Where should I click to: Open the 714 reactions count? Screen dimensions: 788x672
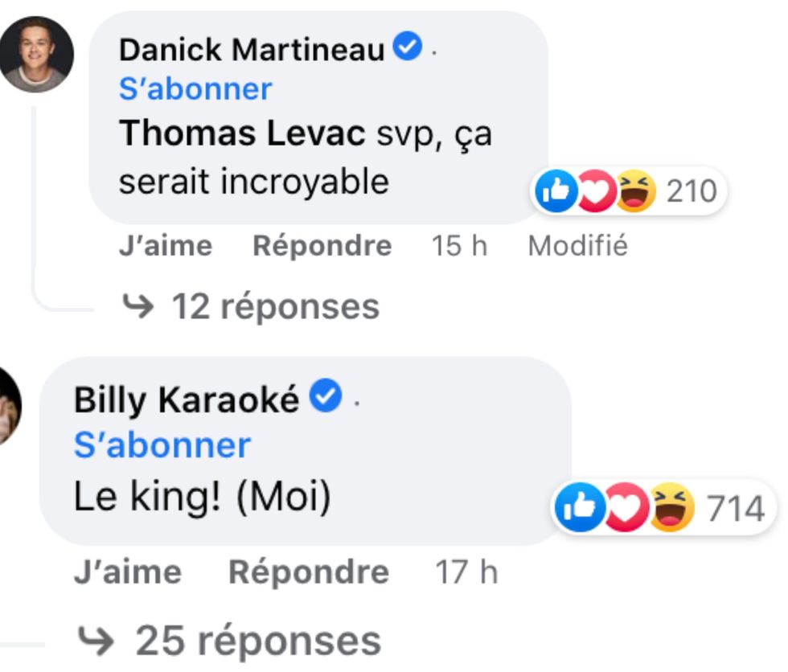pos(735,510)
